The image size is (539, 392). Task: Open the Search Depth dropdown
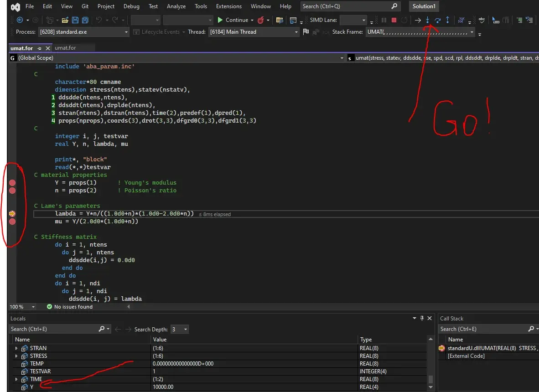(x=179, y=329)
